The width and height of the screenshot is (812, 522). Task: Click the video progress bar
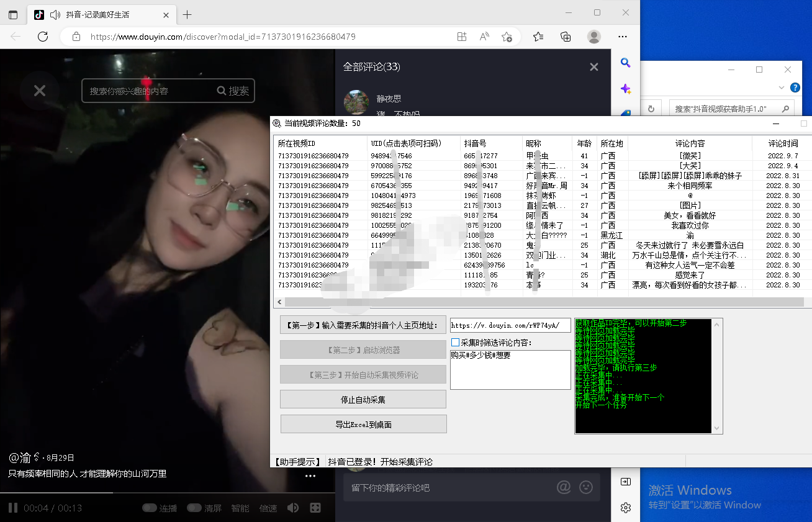coord(168,493)
